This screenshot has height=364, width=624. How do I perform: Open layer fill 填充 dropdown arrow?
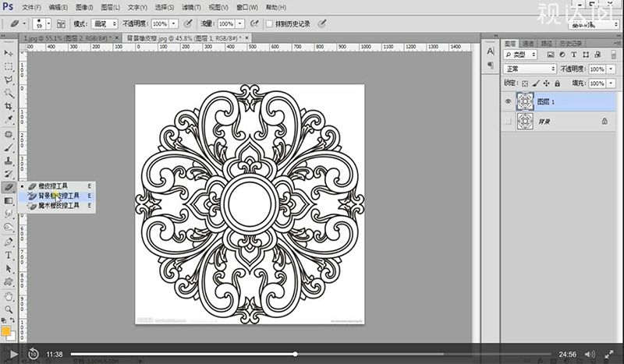pos(611,83)
